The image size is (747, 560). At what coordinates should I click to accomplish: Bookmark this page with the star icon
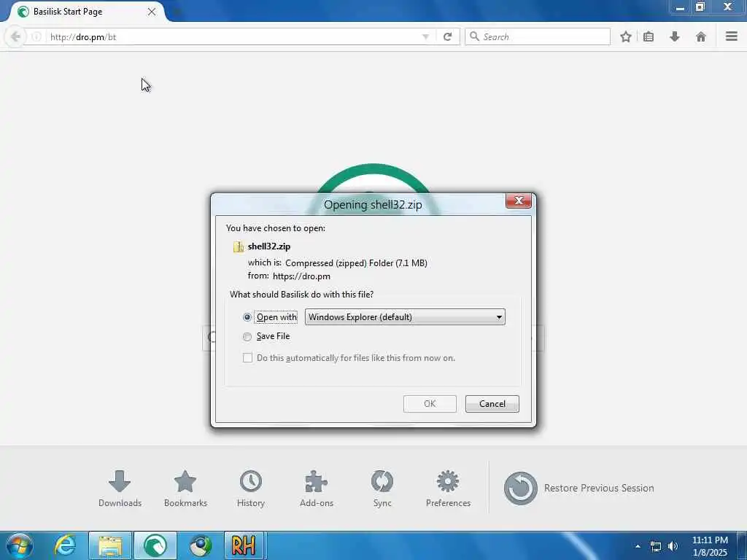click(x=625, y=36)
